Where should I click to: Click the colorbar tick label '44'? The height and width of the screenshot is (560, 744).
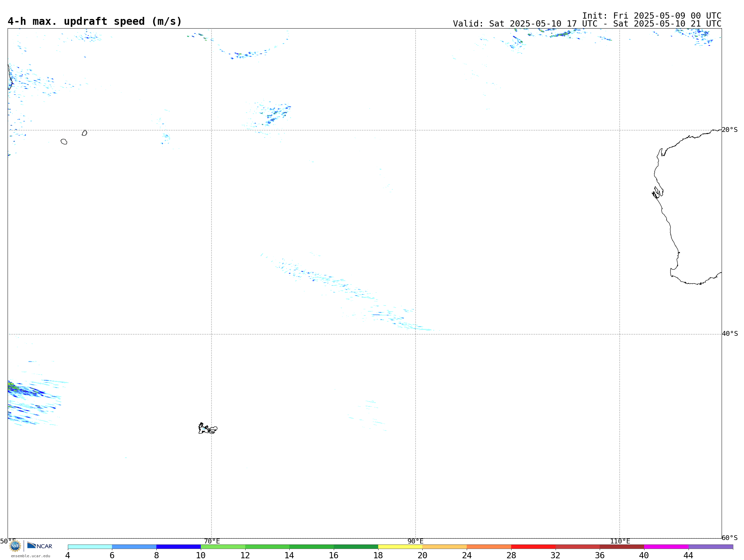[688, 555]
